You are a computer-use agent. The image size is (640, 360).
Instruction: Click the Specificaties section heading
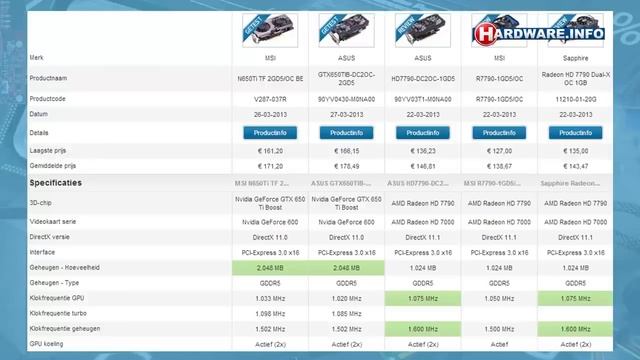click(56, 183)
